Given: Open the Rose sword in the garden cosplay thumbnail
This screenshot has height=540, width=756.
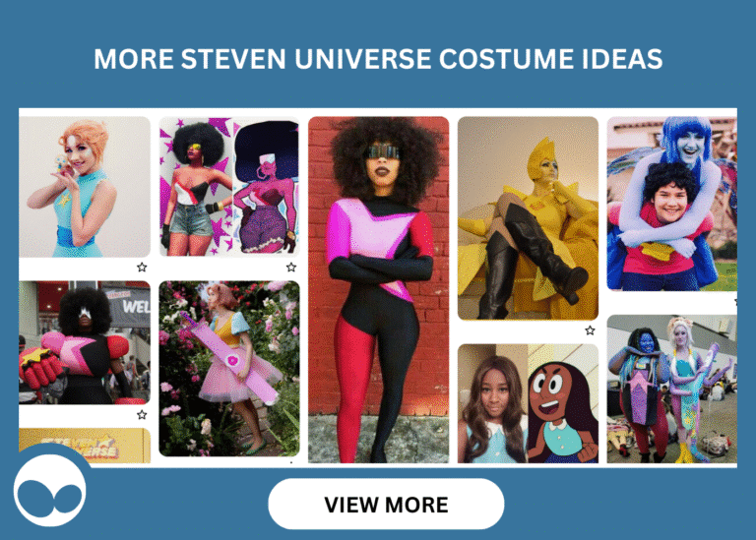Looking at the screenshot, I should click(x=229, y=369).
